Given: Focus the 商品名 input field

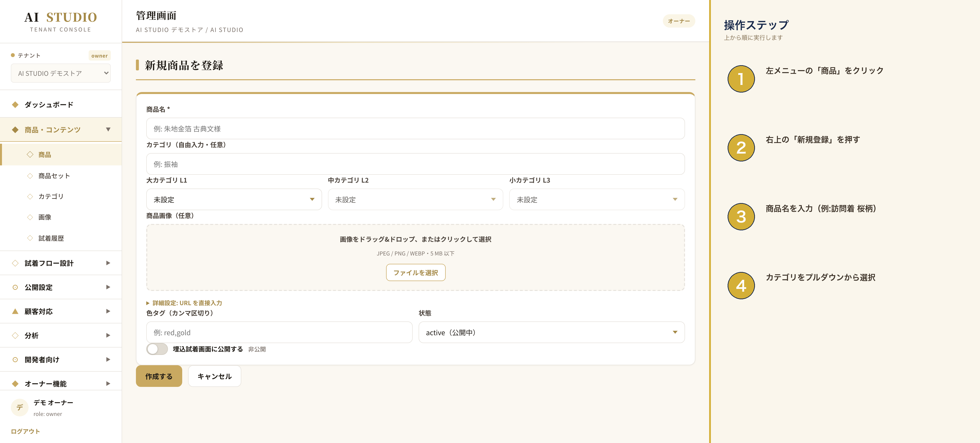Looking at the screenshot, I should point(415,128).
